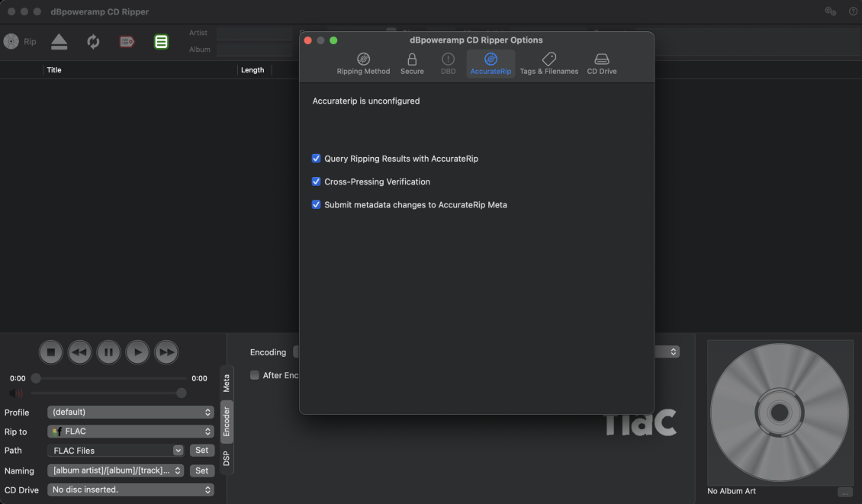Open the CD Drive dropdown
Image resolution: width=862 pixels, height=504 pixels.
(130, 490)
